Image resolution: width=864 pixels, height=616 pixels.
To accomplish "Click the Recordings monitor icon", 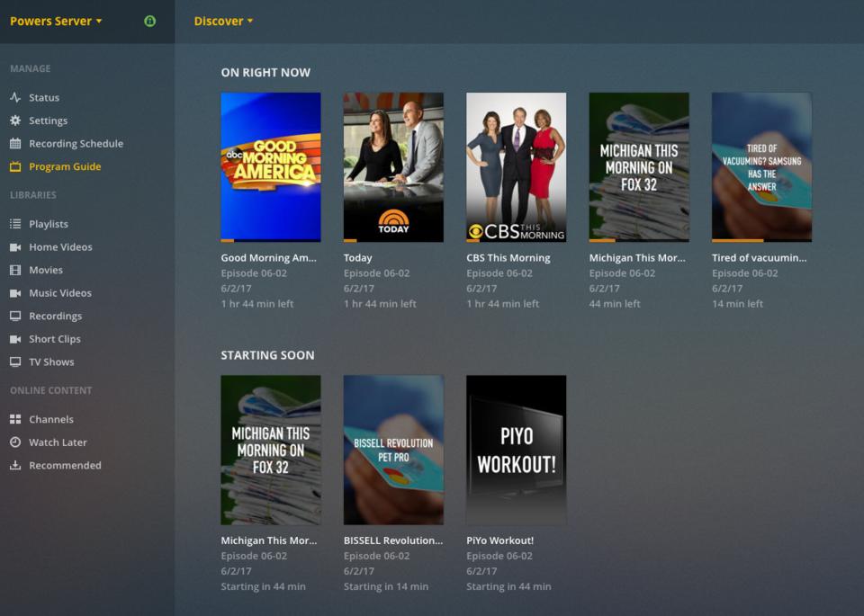I will pos(15,316).
